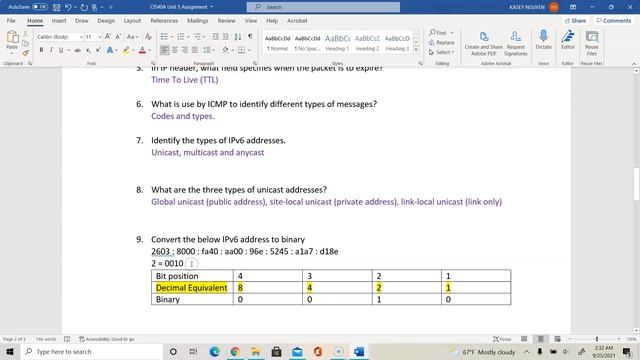Apply the yellow text highlight color
Viewport: 640px width, 360px height.
pyautogui.click(x=126, y=50)
